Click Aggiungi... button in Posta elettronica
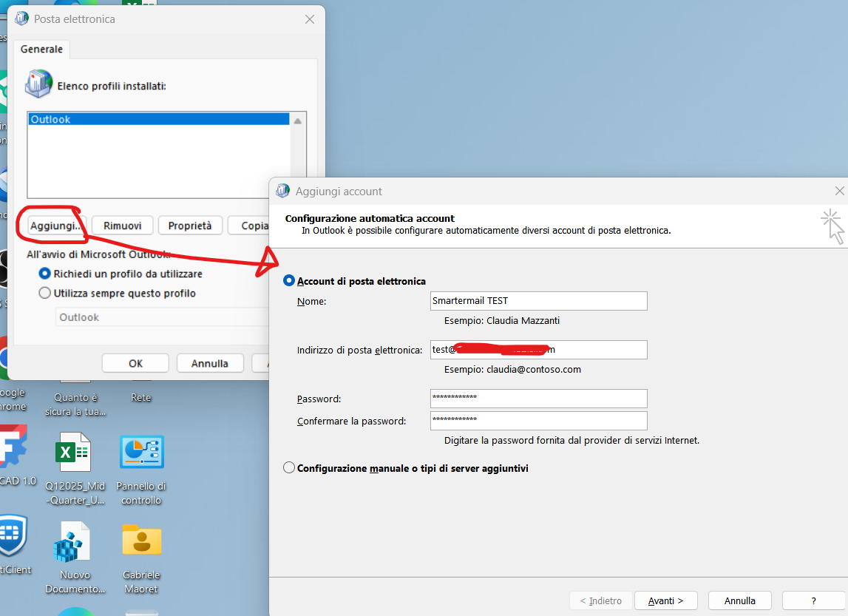This screenshot has height=616, width=848. pos(56,226)
